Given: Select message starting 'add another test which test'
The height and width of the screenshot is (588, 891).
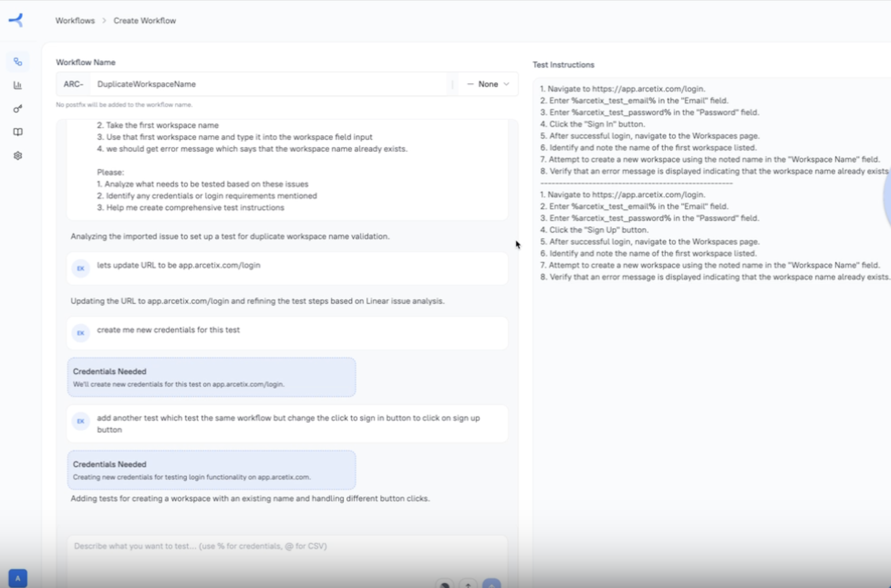Looking at the screenshot, I should (x=288, y=424).
